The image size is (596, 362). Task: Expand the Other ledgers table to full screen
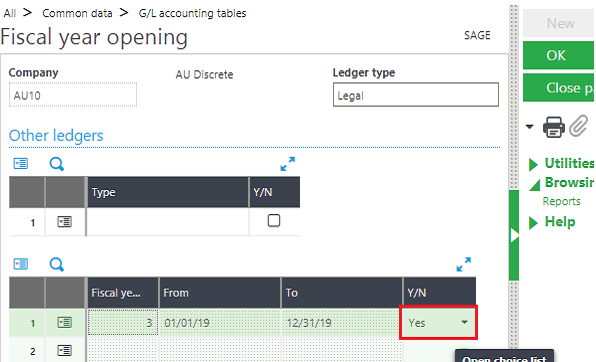(x=287, y=164)
